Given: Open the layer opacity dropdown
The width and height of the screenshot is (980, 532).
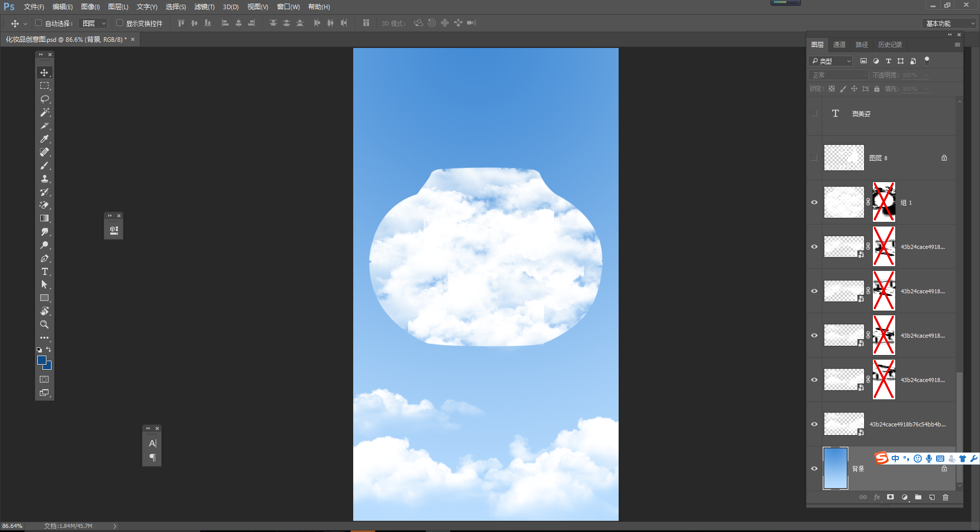Looking at the screenshot, I should [x=926, y=75].
